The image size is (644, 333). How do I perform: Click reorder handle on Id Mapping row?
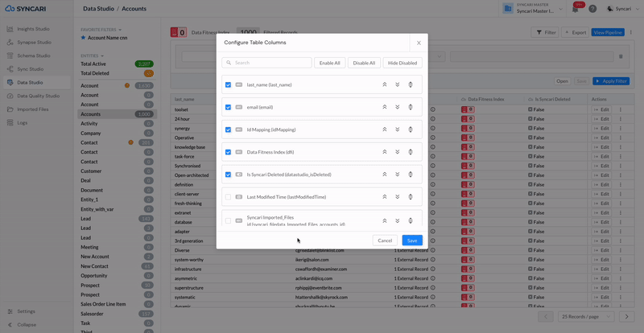click(410, 129)
